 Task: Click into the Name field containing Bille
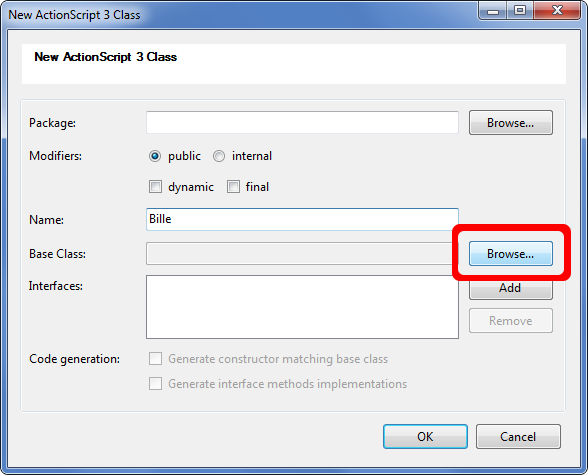(x=302, y=219)
